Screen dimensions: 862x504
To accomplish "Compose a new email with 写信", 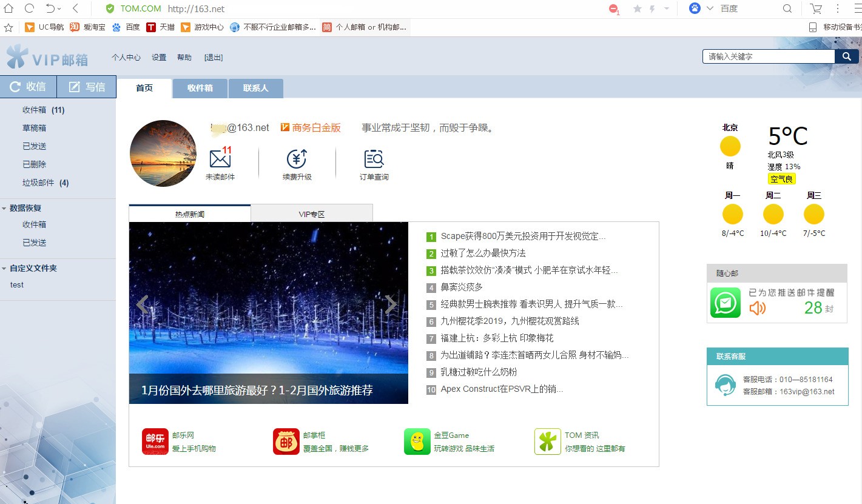I will click(x=87, y=87).
